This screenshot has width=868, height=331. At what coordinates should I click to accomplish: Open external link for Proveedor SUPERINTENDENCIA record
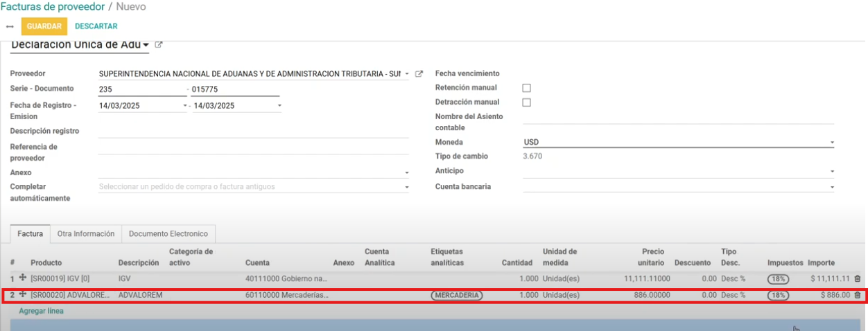coord(419,73)
